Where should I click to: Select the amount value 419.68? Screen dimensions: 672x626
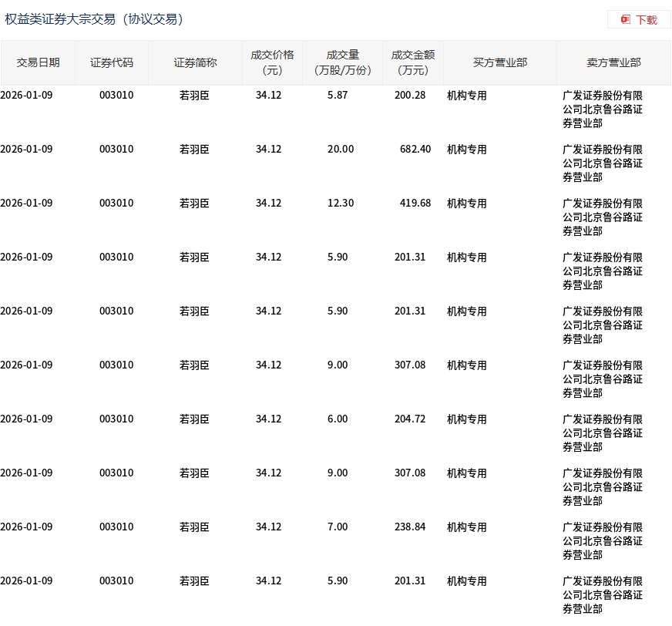(x=415, y=204)
